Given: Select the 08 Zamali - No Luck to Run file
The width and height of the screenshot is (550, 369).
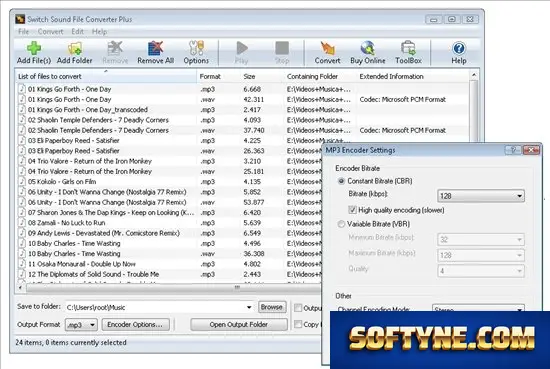Looking at the screenshot, I should pos(67,223).
